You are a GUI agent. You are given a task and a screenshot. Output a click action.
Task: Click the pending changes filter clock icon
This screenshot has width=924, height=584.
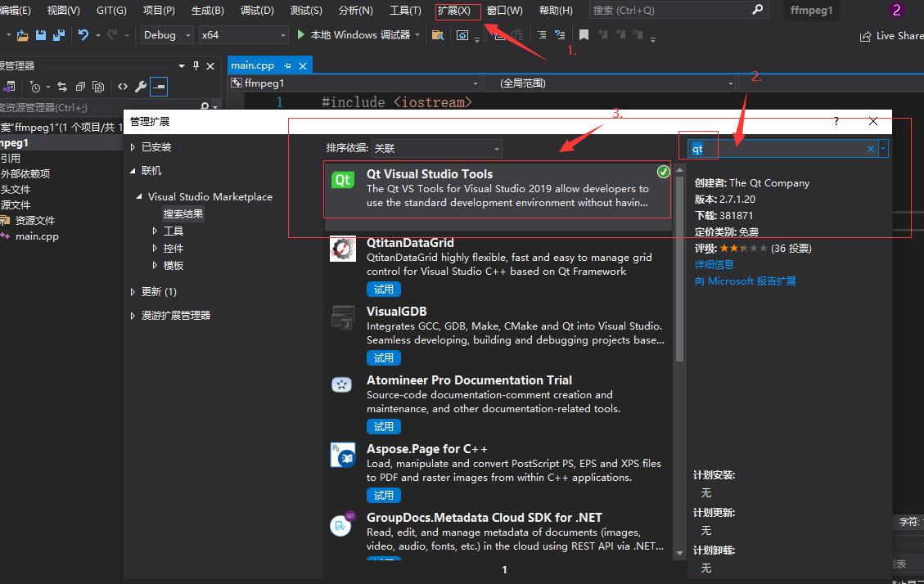(x=34, y=88)
